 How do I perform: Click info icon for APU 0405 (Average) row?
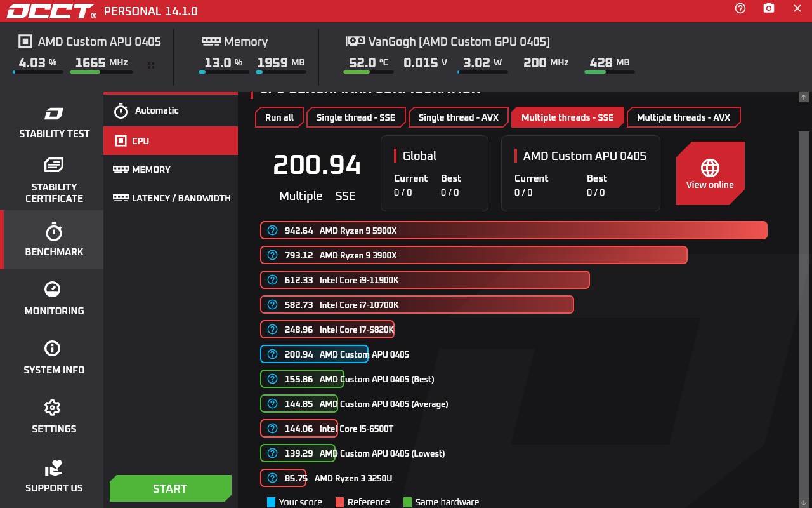(x=273, y=404)
